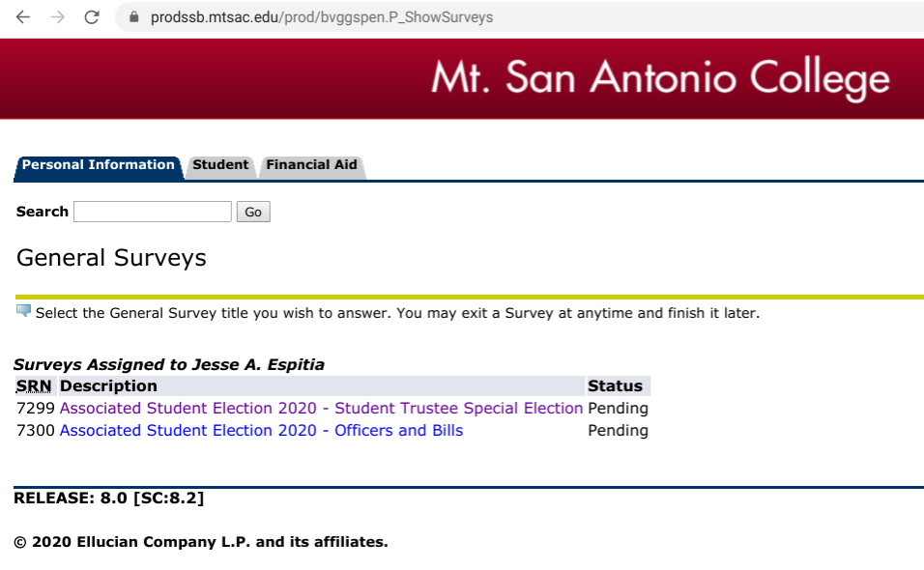Click the padlock site security icon
Viewport: 924px width, 570px height.
point(133,17)
